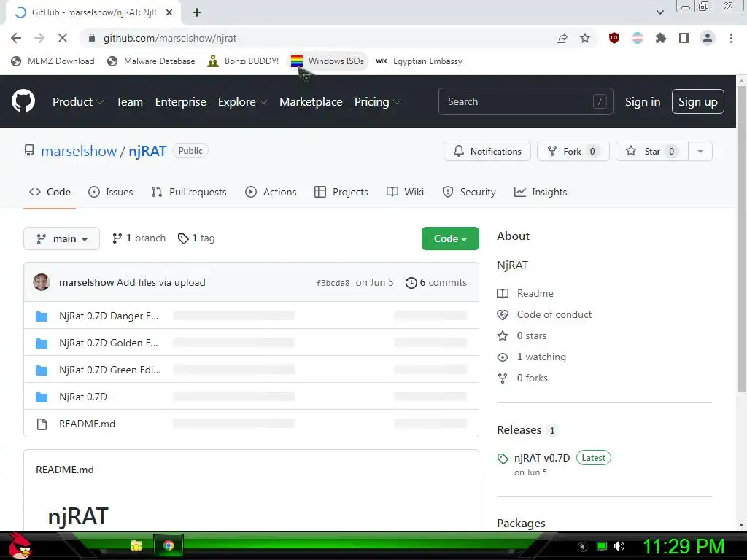Stop page loading with X button
This screenshot has width=747, height=560.
tap(63, 38)
